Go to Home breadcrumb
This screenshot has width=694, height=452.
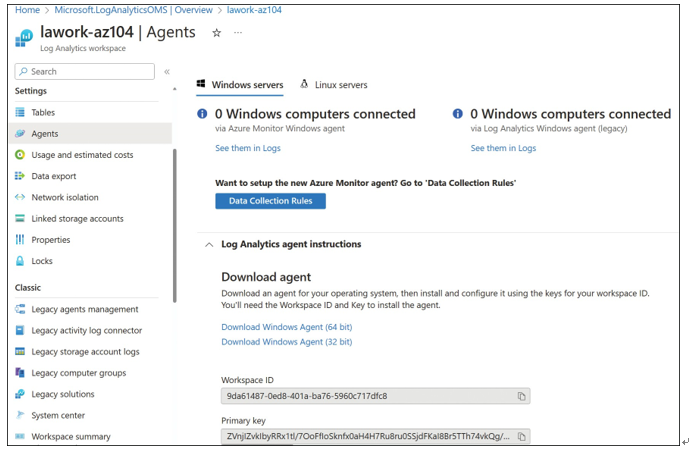[27, 10]
